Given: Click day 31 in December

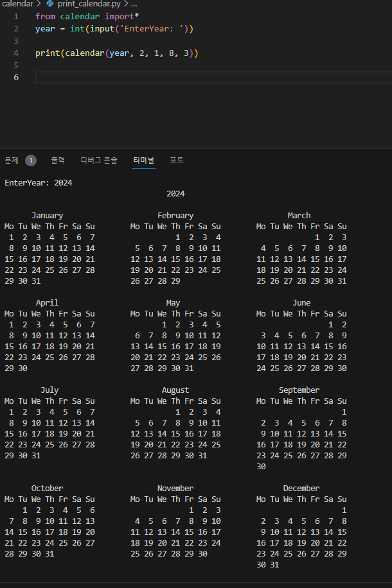Looking at the screenshot, I should coord(274,565).
